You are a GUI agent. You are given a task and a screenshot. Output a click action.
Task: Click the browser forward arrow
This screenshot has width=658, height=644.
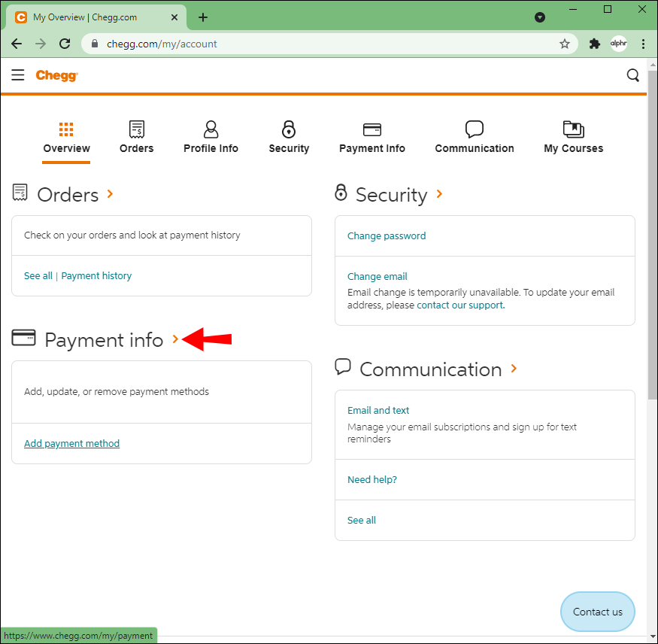41,44
